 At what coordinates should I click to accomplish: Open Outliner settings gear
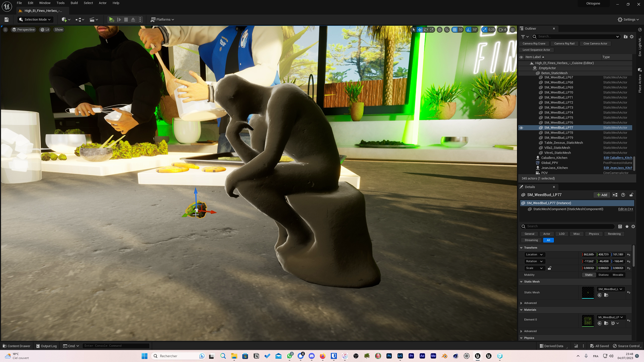pyautogui.click(x=632, y=37)
